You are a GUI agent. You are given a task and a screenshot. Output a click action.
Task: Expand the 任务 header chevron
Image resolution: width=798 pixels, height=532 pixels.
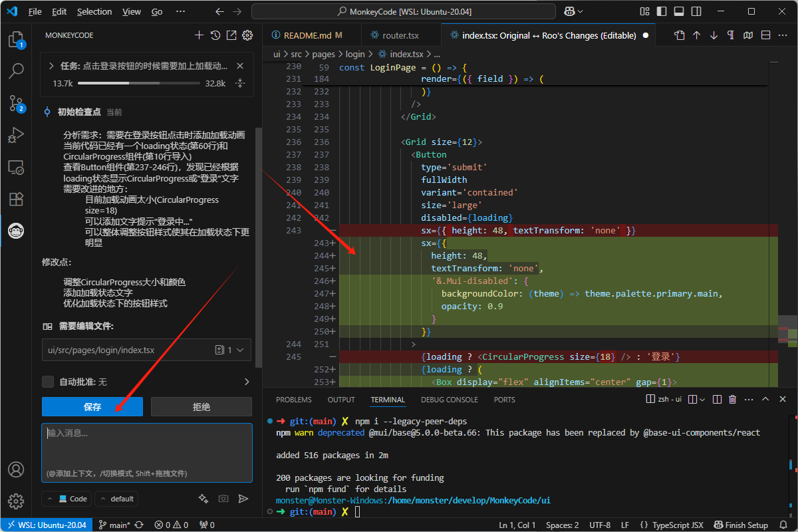coord(51,66)
